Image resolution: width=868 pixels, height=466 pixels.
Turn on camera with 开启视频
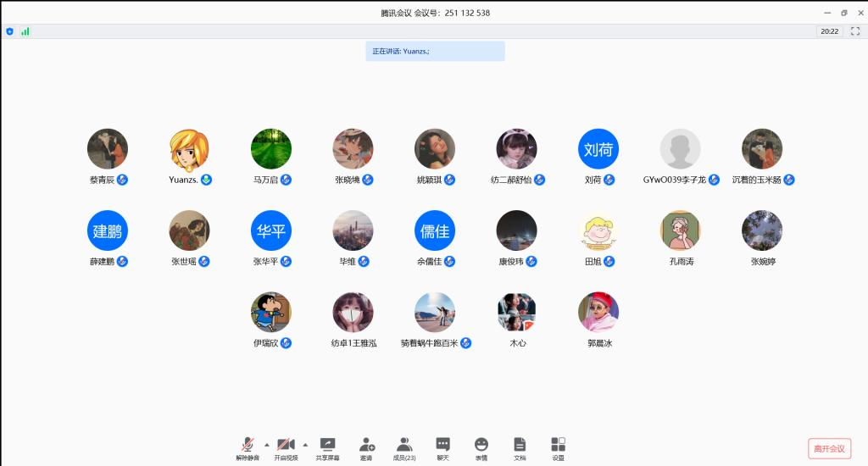(x=286, y=447)
